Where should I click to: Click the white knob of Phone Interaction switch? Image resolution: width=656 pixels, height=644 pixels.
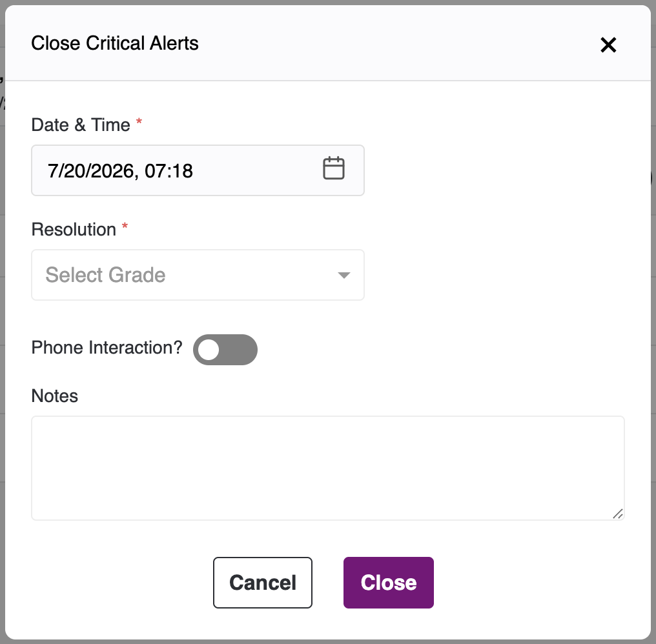click(209, 350)
